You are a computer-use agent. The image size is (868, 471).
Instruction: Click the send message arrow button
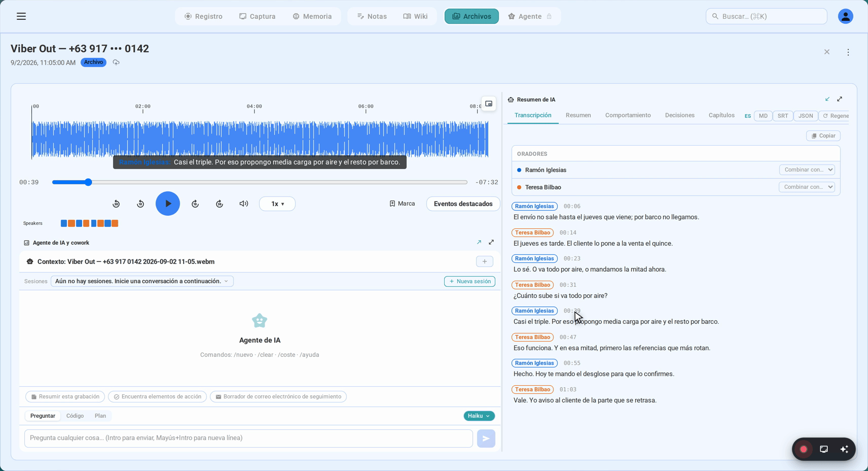tap(486, 439)
